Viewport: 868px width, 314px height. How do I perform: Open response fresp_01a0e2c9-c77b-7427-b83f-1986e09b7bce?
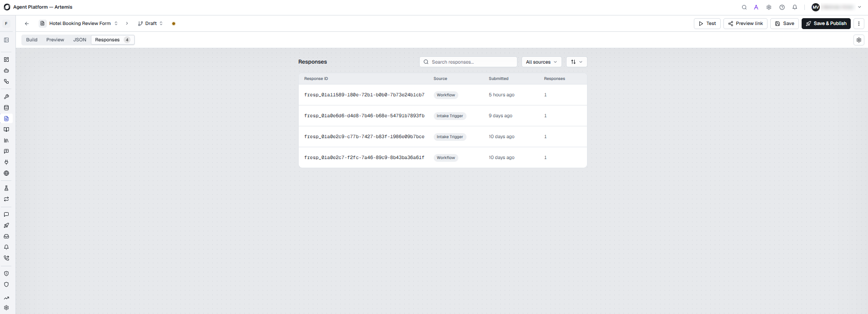tap(443, 137)
